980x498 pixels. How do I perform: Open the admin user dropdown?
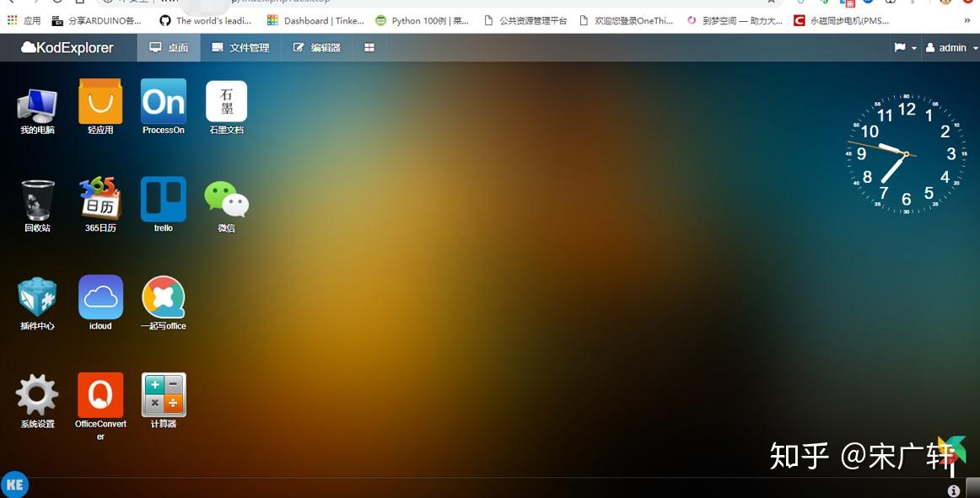coord(951,47)
